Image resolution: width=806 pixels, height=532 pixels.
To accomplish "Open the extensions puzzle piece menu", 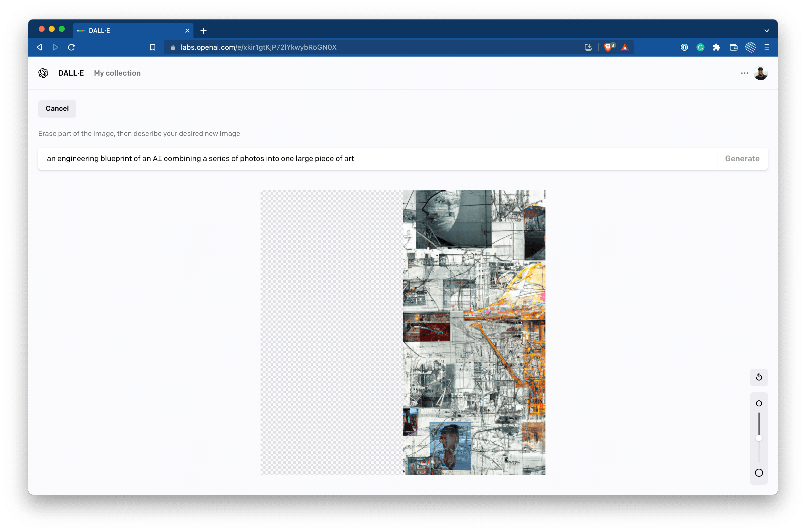I will click(x=716, y=47).
